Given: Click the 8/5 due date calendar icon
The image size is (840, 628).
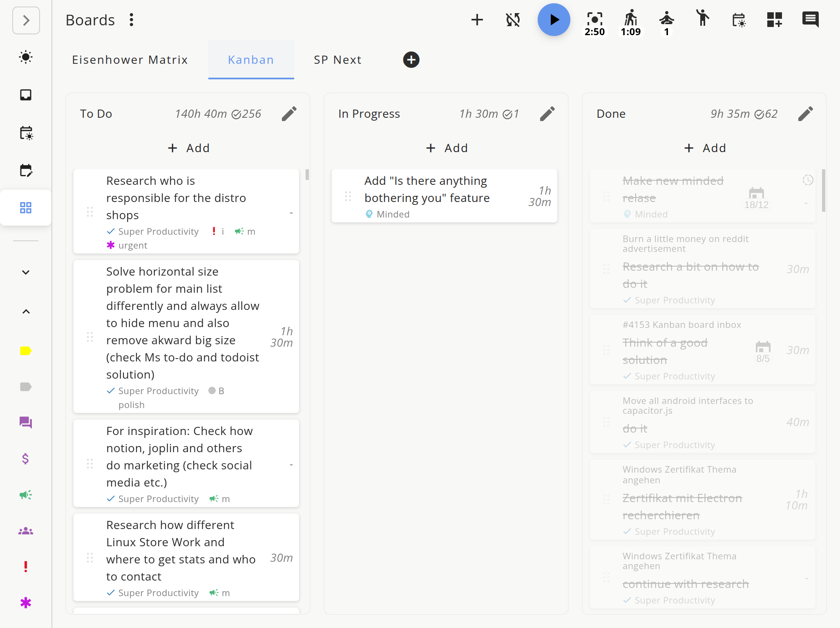Looking at the screenshot, I should (x=763, y=352).
